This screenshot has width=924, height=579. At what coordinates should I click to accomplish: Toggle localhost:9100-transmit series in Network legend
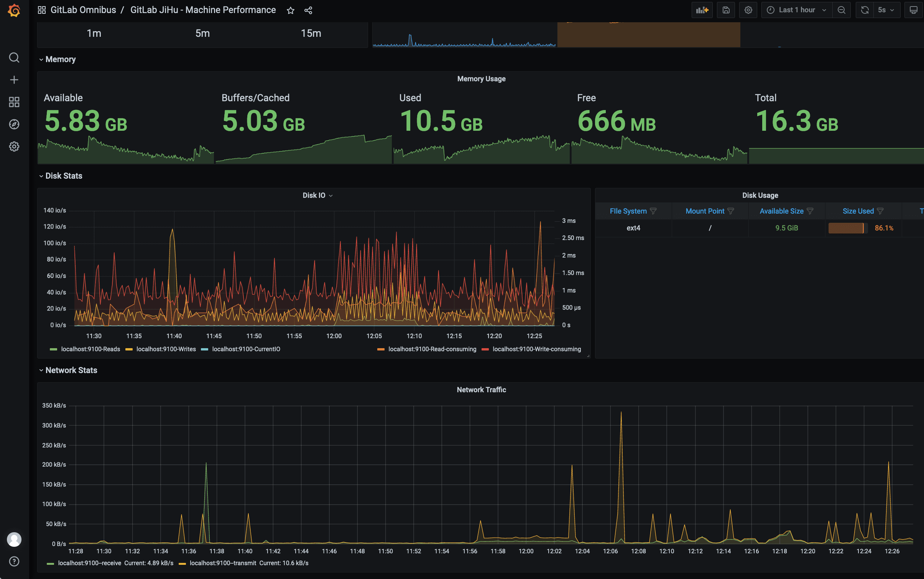223,563
